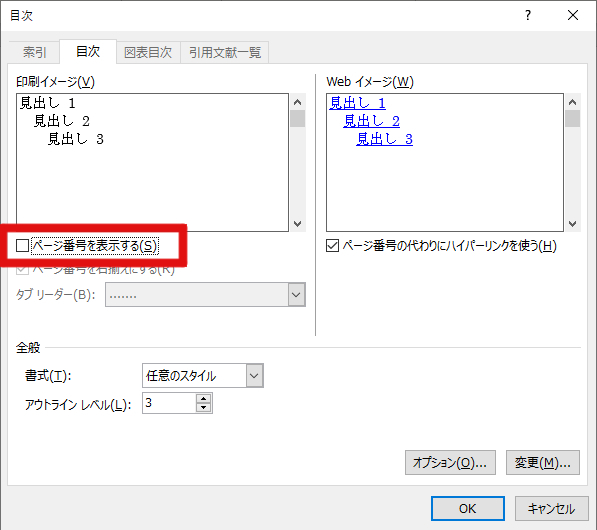The image size is (597, 530).
Task: Click Web preview scroll down arrow
Action: pos(572,223)
